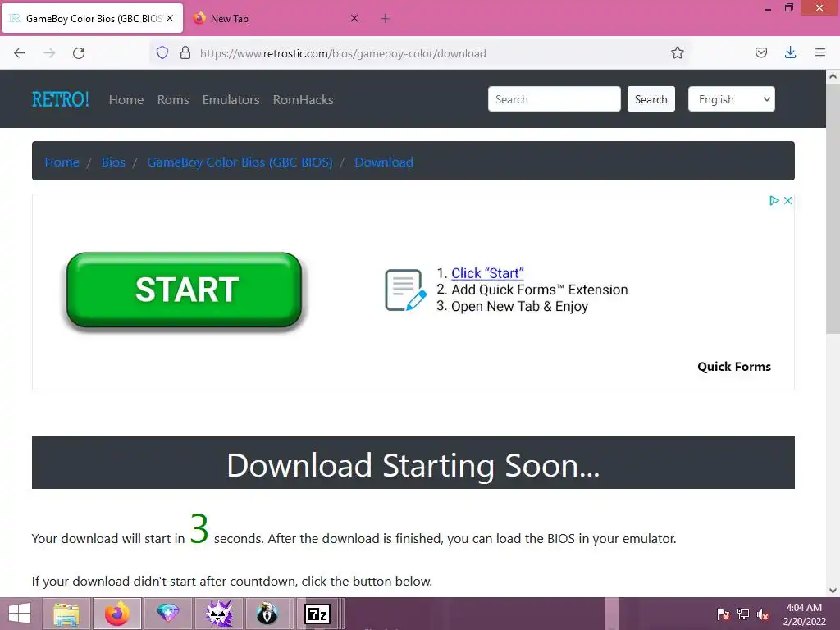Viewport: 840px width, 630px height.
Task: Click the green START ad button
Action: click(x=184, y=290)
